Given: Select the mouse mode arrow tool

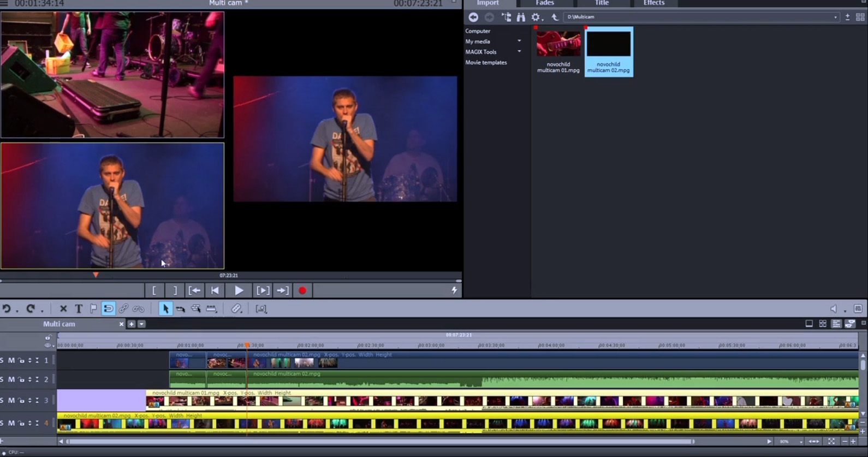Looking at the screenshot, I should tap(165, 309).
